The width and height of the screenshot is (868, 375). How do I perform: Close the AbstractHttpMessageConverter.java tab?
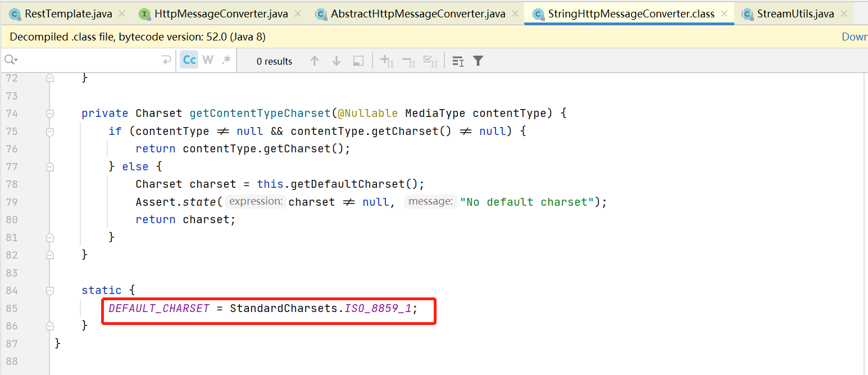pyautogui.click(x=515, y=13)
